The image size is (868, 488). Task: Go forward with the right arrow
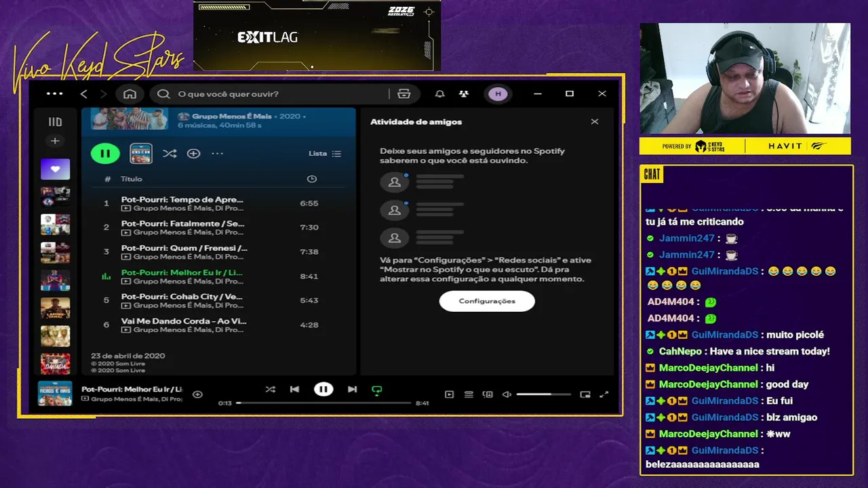click(x=103, y=94)
